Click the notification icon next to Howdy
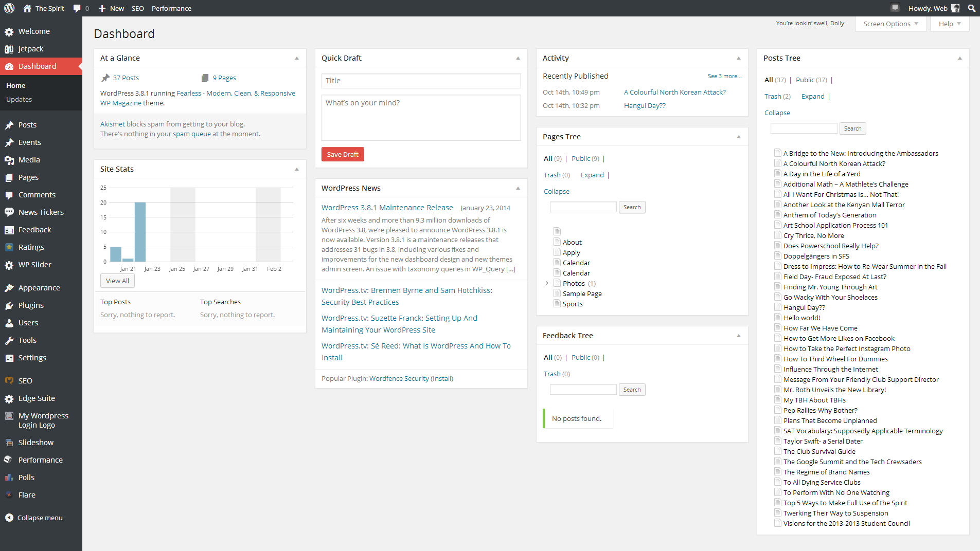 click(895, 8)
